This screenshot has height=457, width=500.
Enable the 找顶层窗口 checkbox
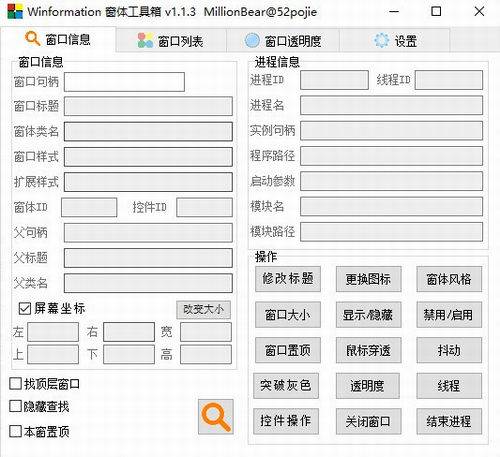[16, 384]
